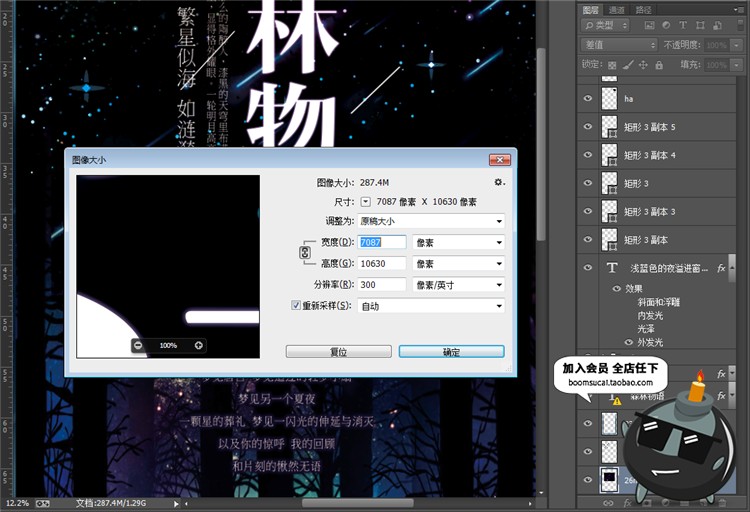
Task: Open the Layers panel flyout menu
Action: (x=739, y=10)
